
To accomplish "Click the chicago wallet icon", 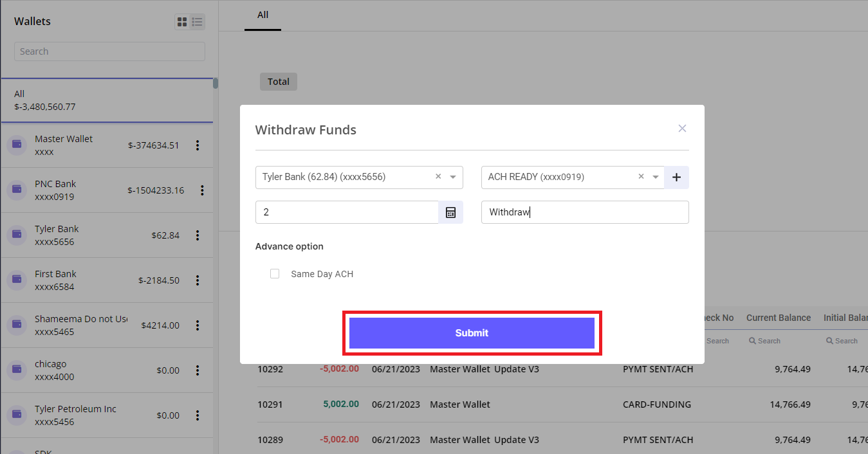I will pos(16,370).
